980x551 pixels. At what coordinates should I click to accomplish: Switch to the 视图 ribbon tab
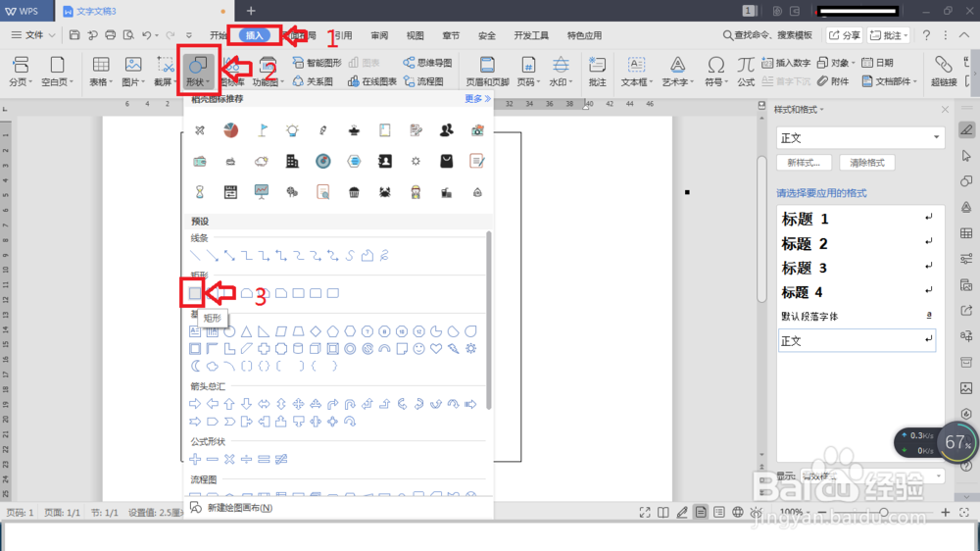point(415,35)
